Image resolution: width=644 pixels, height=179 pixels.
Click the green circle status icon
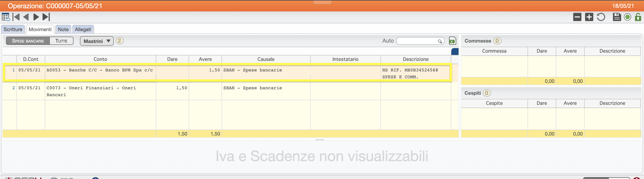coord(628,17)
